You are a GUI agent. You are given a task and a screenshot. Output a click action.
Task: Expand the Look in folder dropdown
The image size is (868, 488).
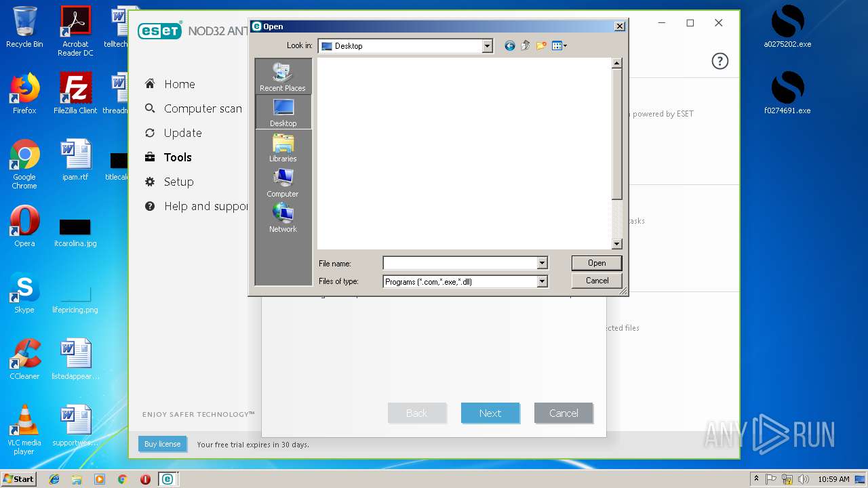click(487, 46)
